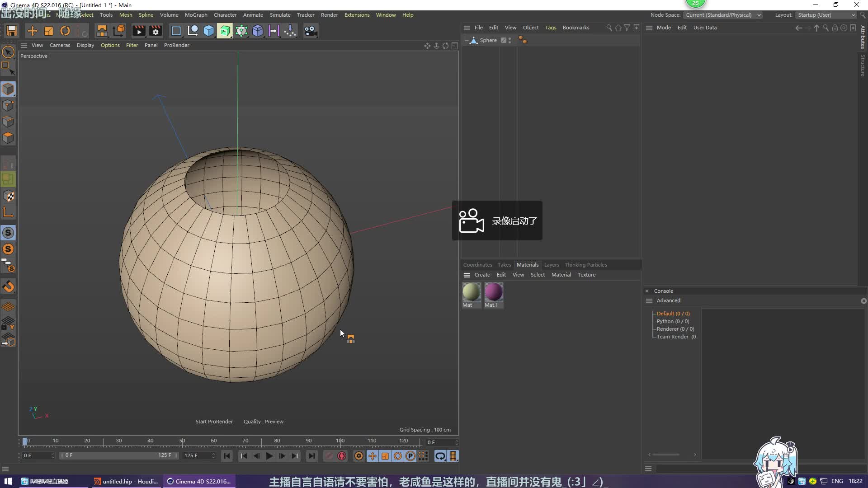The image size is (868, 488).
Task: Toggle Autokeying with the red ring icon
Action: click(x=342, y=456)
